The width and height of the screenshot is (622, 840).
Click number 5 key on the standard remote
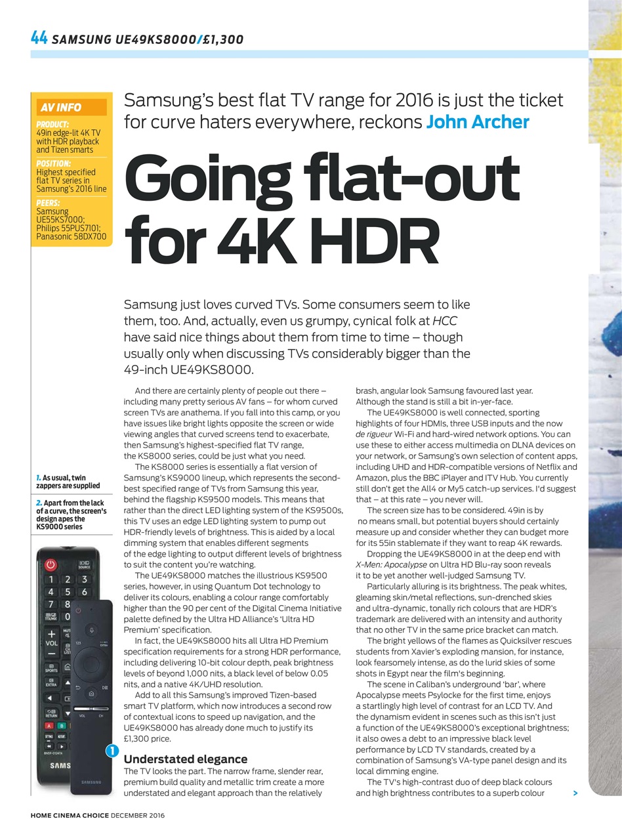click(x=68, y=592)
